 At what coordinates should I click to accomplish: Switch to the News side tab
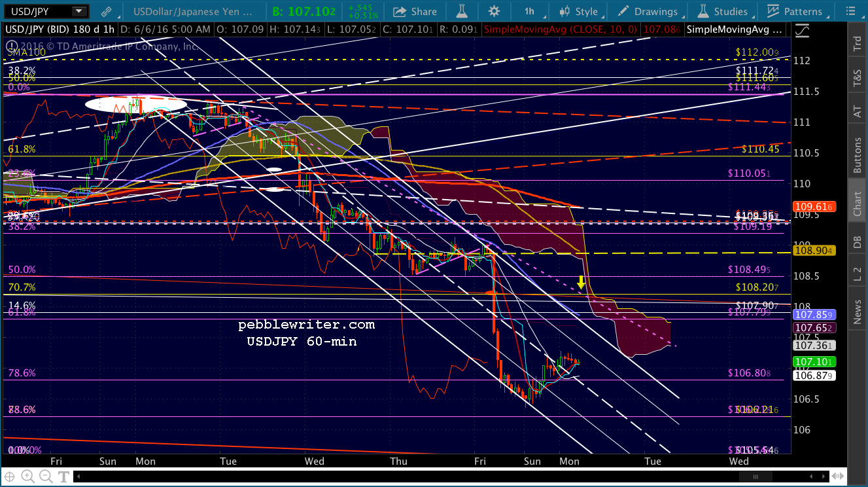point(857,312)
